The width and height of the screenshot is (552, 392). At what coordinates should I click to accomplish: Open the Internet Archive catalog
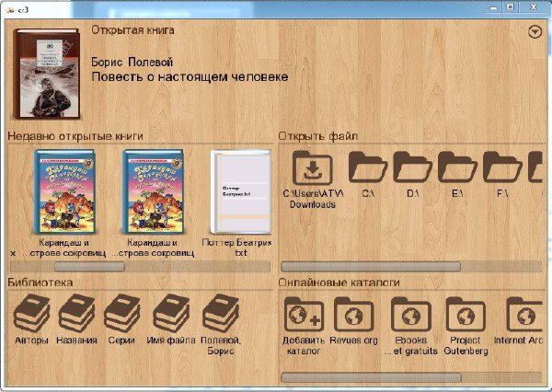pyautogui.click(x=522, y=314)
